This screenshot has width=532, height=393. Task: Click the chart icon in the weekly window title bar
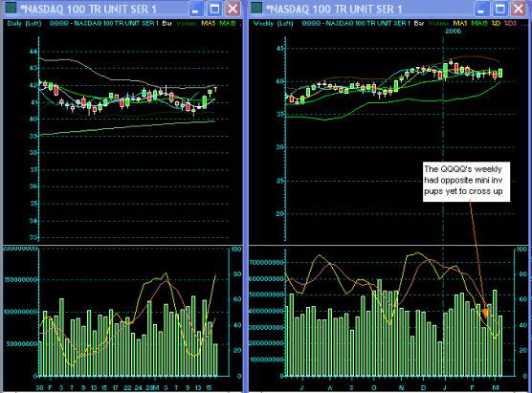[256, 9]
